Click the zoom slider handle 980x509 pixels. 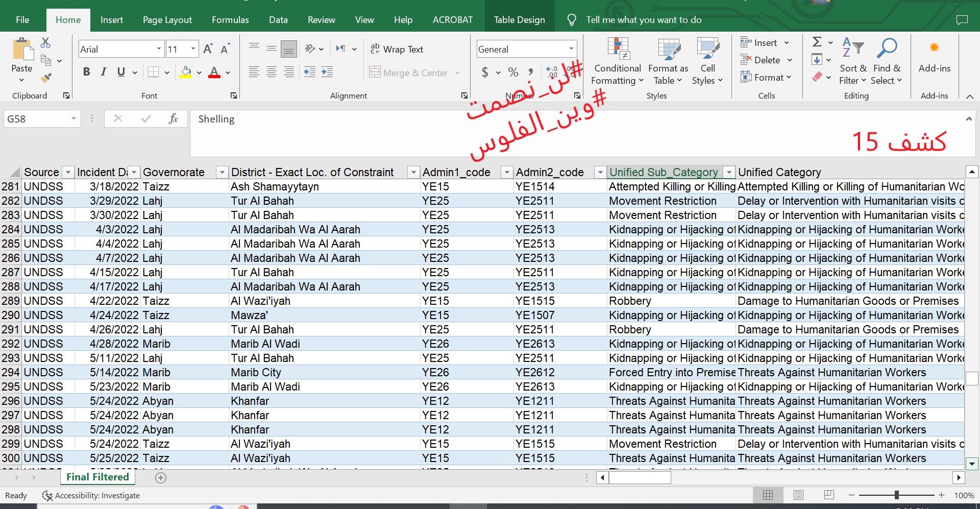click(896, 495)
